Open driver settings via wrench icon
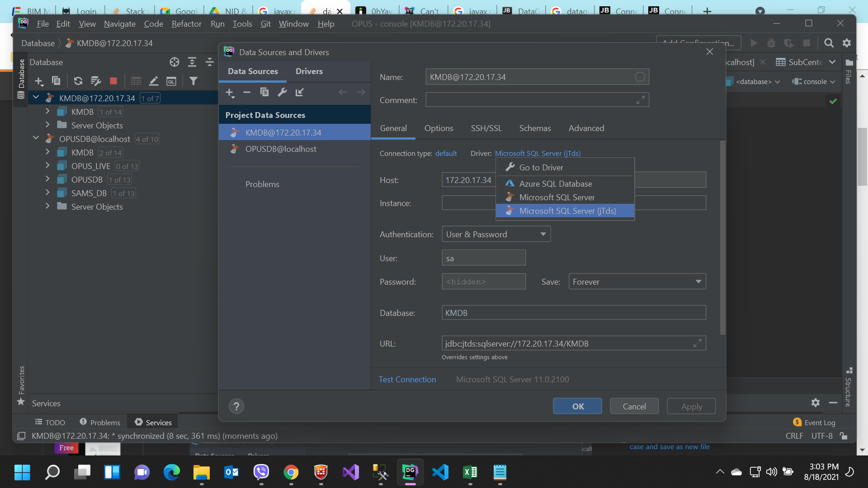Image resolution: width=868 pixels, height=488 pixels. (x=282, y=93)
